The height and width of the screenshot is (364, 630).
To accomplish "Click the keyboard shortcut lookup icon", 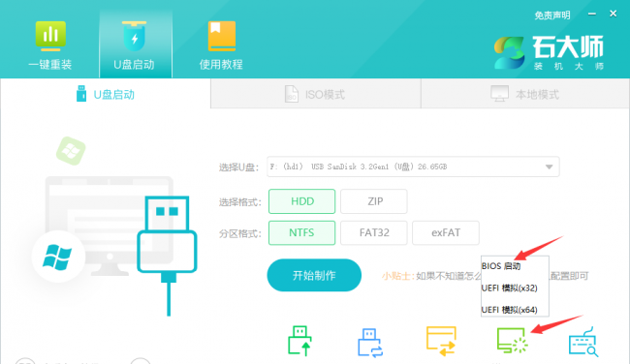I will coord(583,342).
